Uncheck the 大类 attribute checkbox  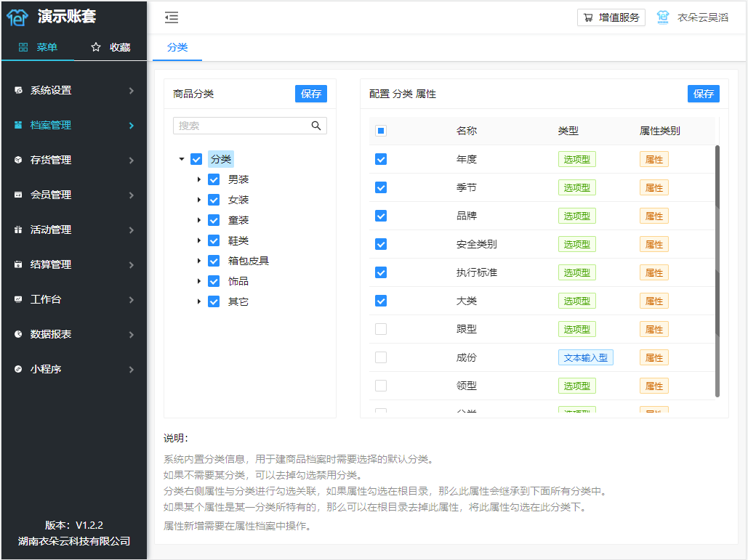pyautogui.click(x=381, y=301)
